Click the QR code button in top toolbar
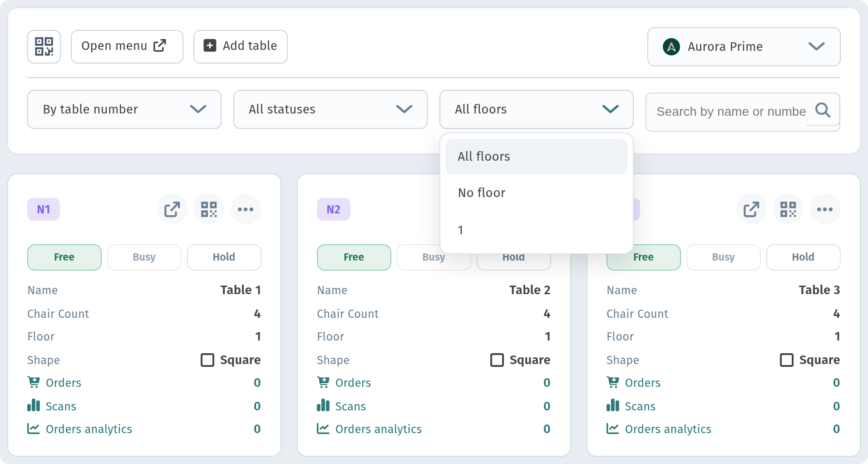The image size is (868, 464). 44,47
